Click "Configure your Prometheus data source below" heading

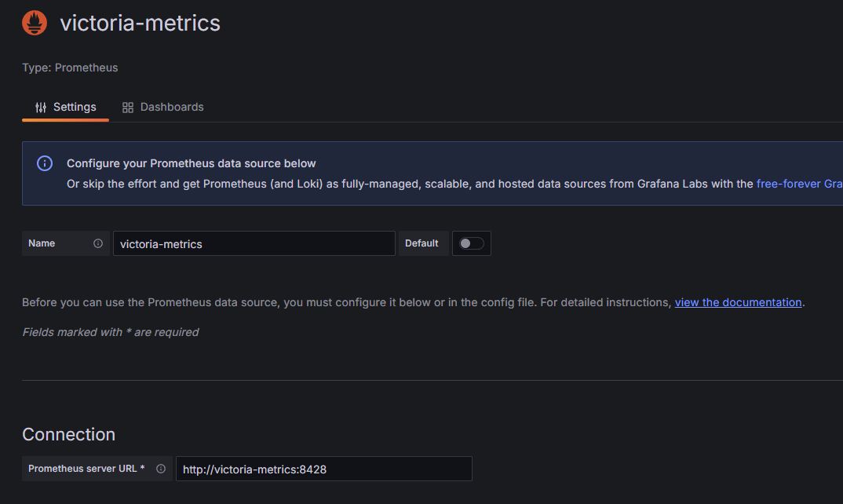click(x=191, y=163)
